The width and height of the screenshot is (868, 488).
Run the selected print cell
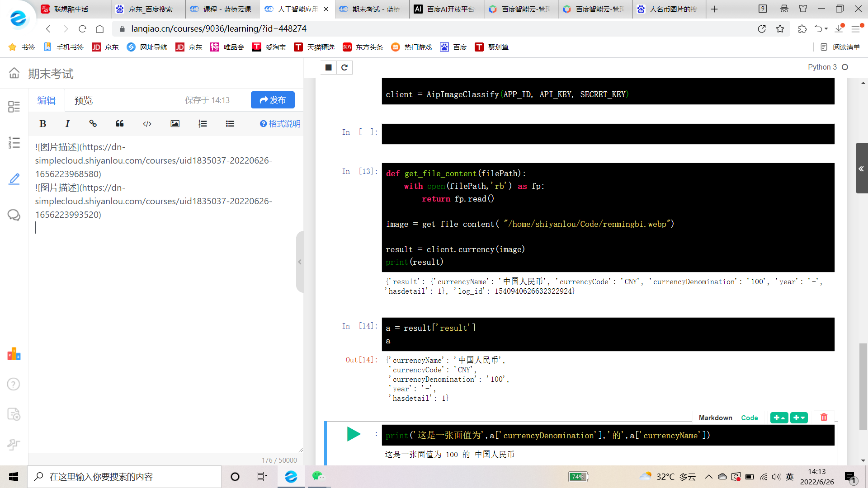(x=354, y=434)
